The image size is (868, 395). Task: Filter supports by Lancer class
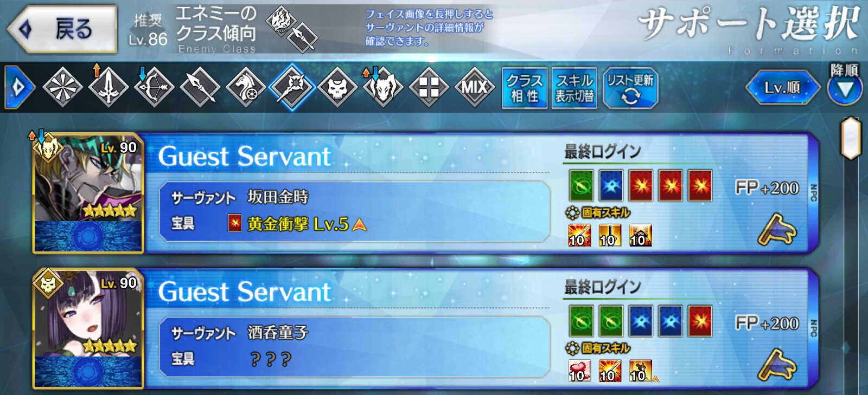pos(200,87)
